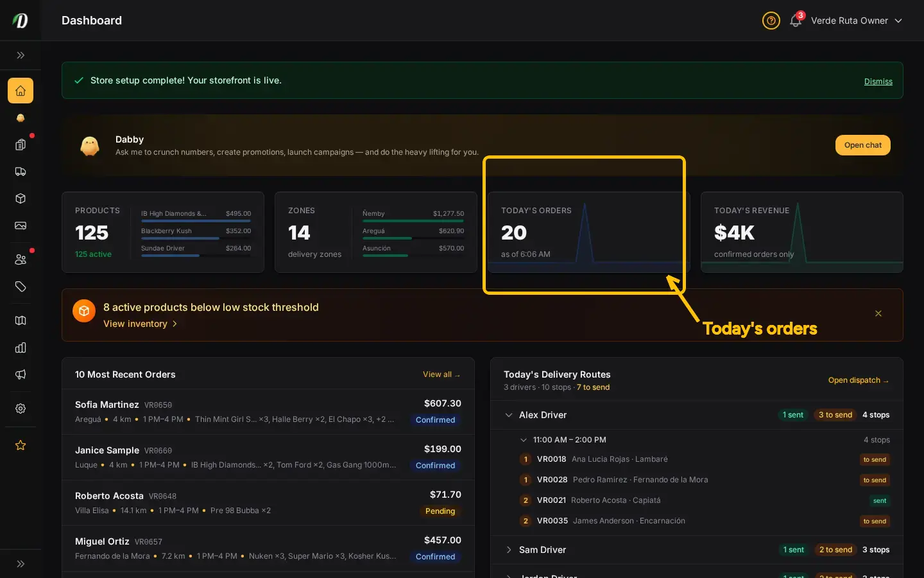Open the Home dashboard sidebar icon

pos(21,91)
